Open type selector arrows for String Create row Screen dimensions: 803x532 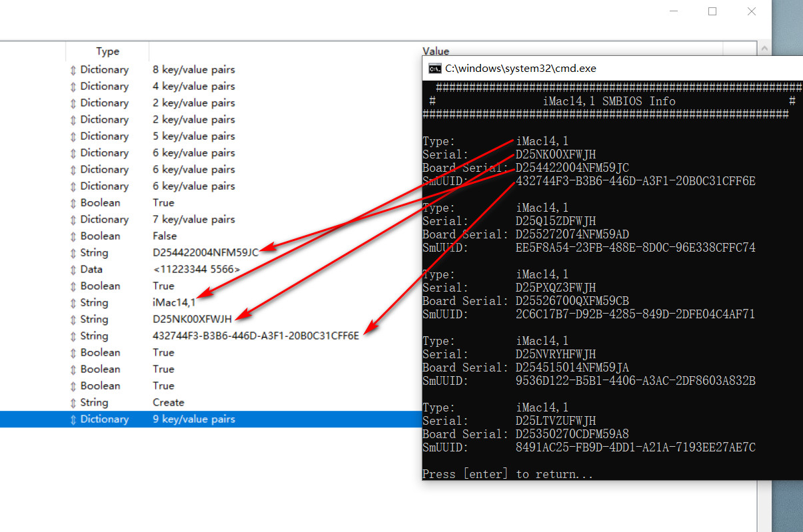click(73, 403)
